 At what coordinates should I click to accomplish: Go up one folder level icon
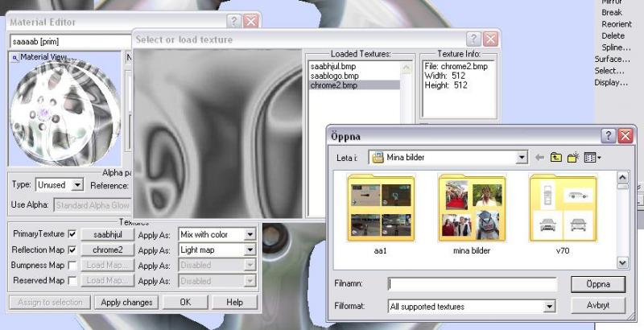(556, 158)
